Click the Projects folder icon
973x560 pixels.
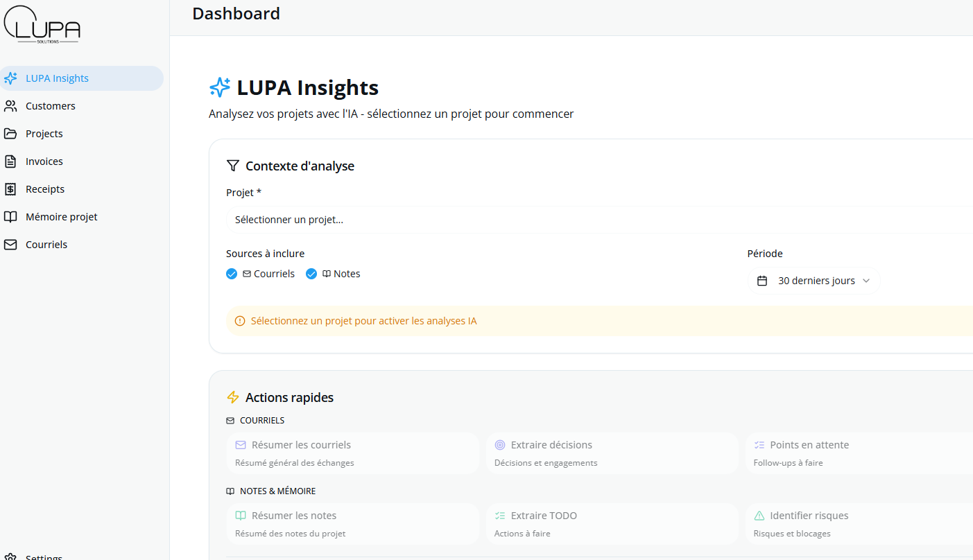pos(10,134)
